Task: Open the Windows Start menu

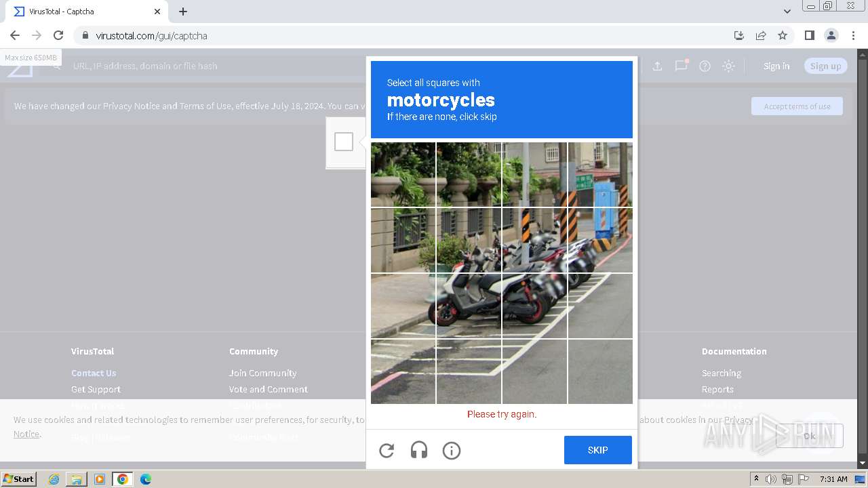Action: 19,479
